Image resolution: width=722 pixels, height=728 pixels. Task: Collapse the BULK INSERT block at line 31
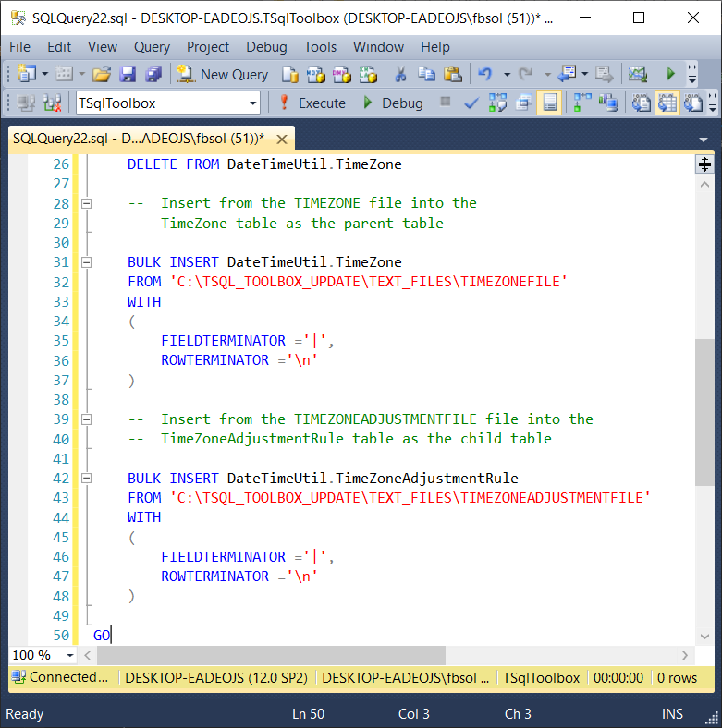point(87,262)
